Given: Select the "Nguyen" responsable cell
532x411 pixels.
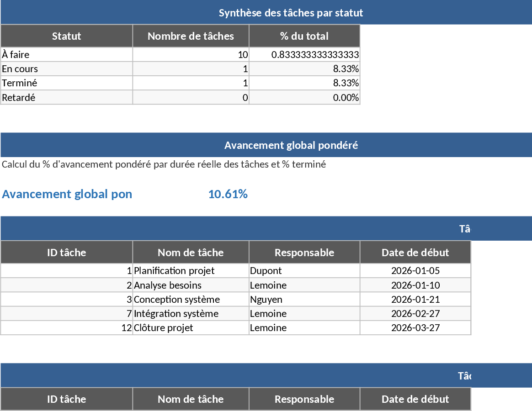Looking at the screenshot, I should tap(304, 300).
